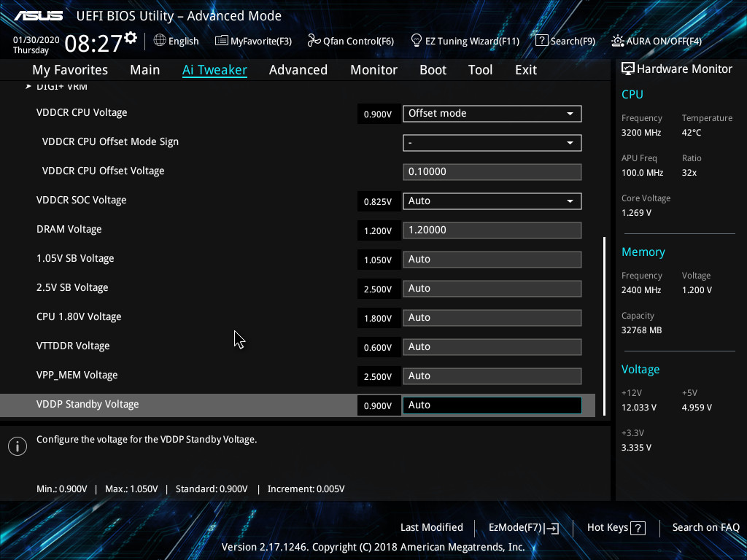This screenshot has width=747, height=560.
Task: Click the EZ Tuning Wizard bulb icon
Action: pyautogui.click(x=417, y=41)
